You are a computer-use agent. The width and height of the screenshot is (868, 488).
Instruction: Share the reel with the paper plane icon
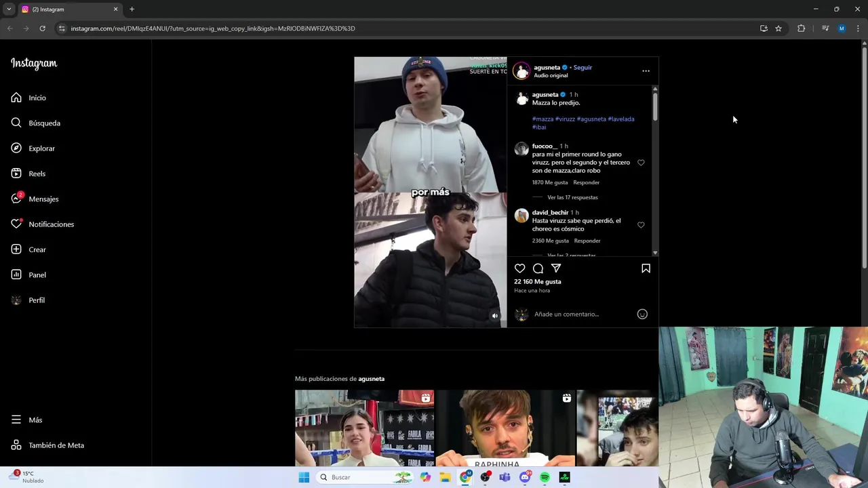556,268
